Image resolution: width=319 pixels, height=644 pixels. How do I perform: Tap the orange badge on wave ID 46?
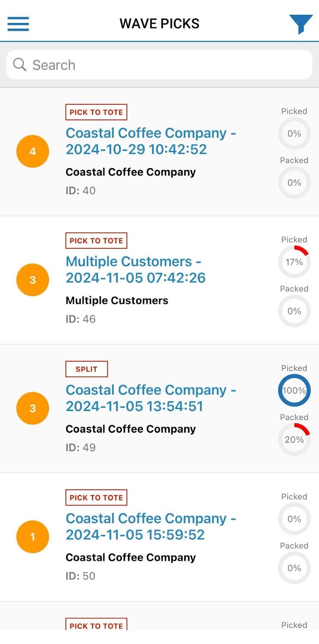pyautogui.click(x=33, y=280)
